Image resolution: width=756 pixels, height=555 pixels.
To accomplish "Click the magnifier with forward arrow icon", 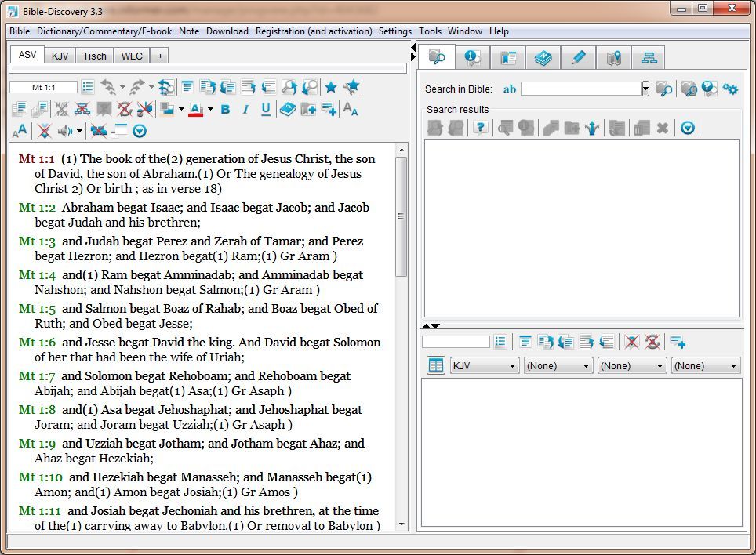I will [x=289, y=87].
